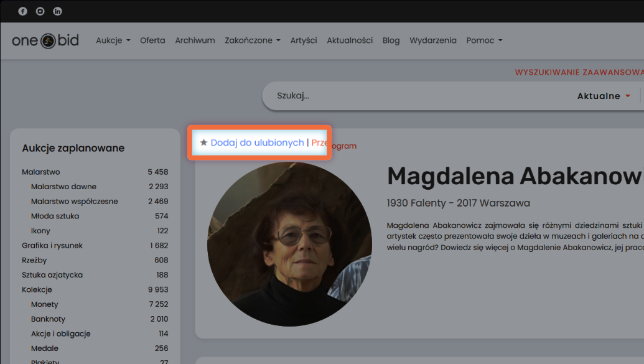Open the Instagram social link
The width and height of the screenshot is (644, 364).
pyautogui.click(x=40, y=11)
